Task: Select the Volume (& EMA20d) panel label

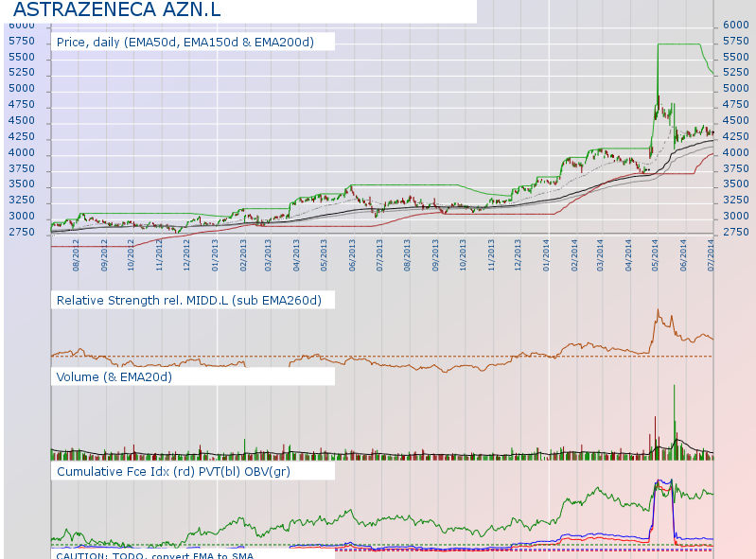Action: [114, 376]
